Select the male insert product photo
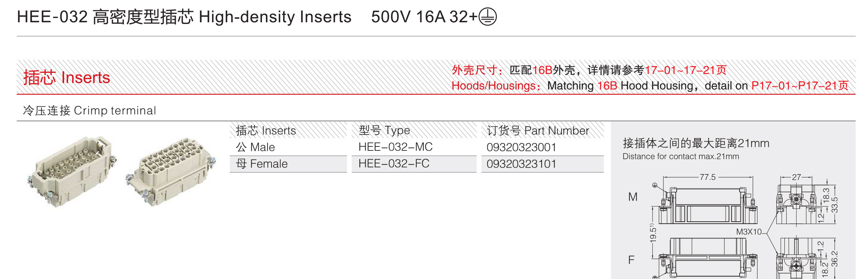868x279 pixels. point(72,172)
